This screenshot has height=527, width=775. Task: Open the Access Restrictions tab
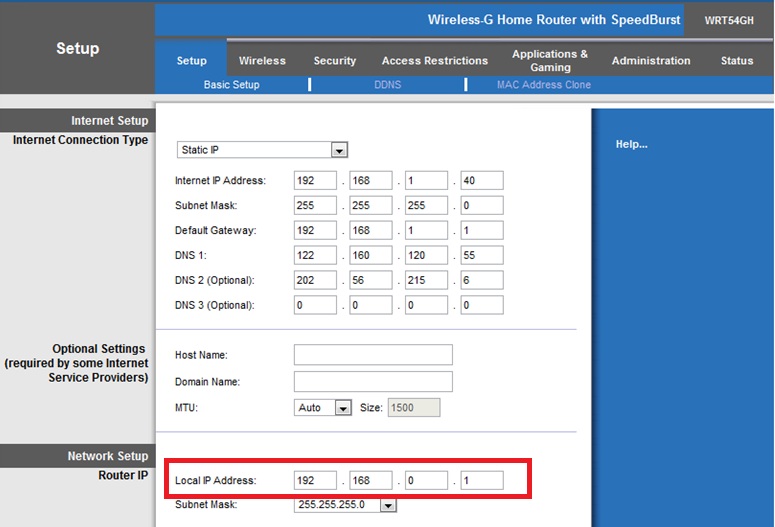(x=434, y=60)
